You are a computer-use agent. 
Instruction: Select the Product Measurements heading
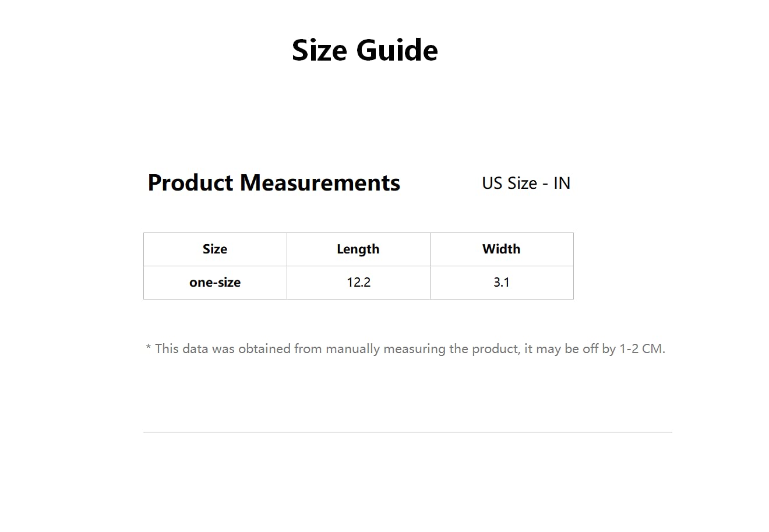(274, 183)
